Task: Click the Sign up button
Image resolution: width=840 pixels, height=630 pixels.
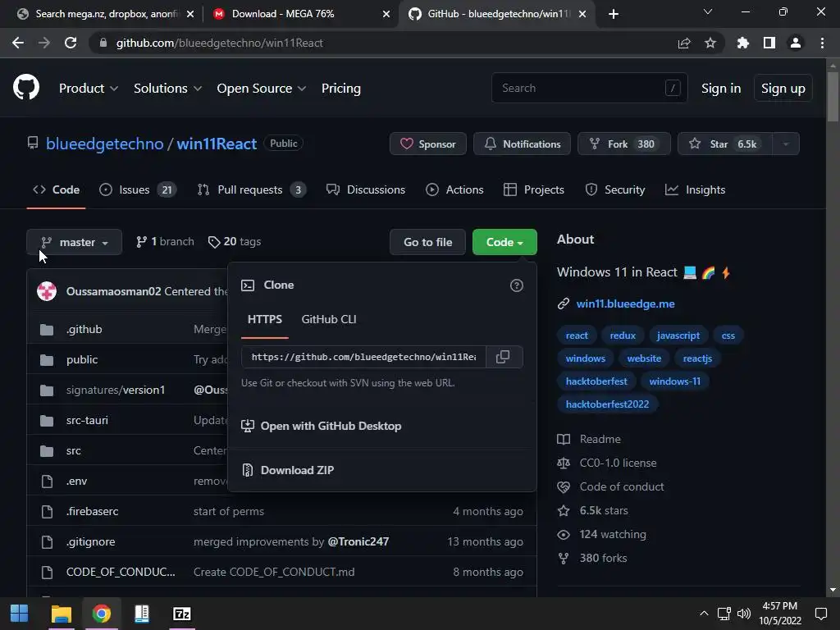Action: coord(783,89)
